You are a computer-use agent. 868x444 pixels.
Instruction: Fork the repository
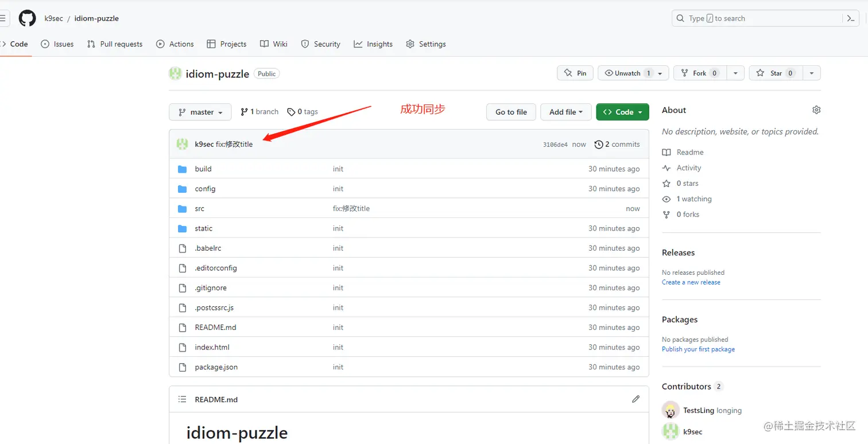(x=700, y=73)
